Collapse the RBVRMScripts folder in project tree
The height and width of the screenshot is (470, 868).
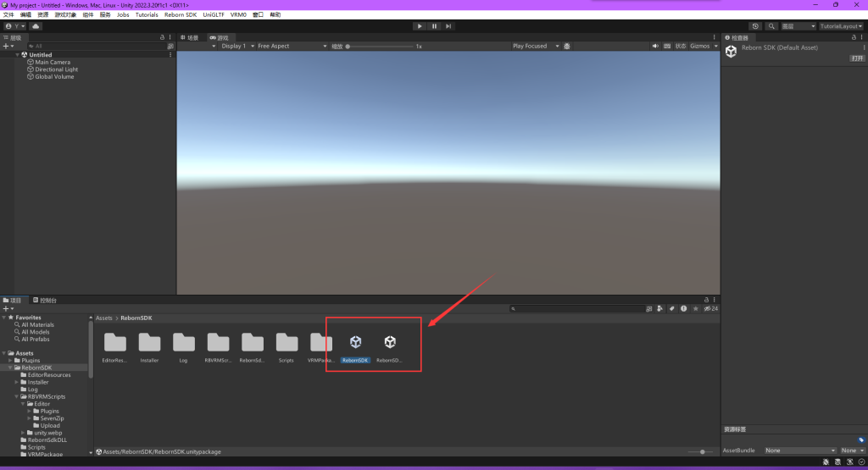[x=16, y=396]
